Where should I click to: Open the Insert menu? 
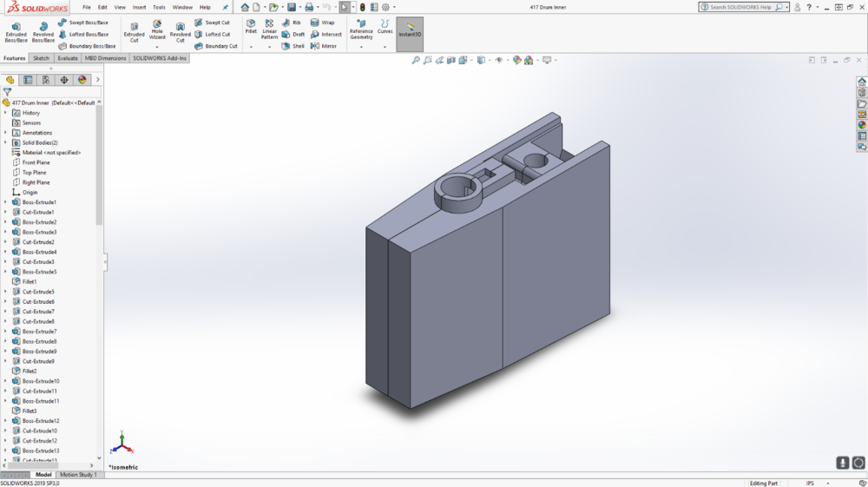pyautogui.click(x=139, y=7)
